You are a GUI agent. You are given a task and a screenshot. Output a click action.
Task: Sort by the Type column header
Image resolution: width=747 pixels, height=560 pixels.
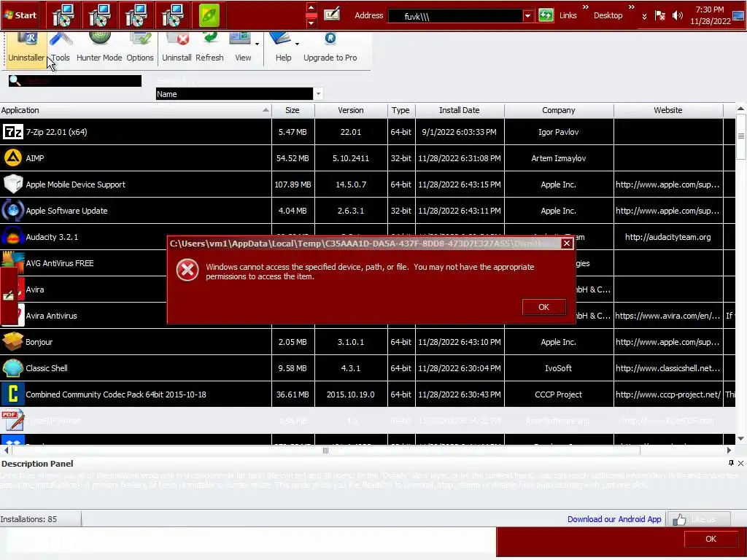pyautogui.click(x=400, y=110)
